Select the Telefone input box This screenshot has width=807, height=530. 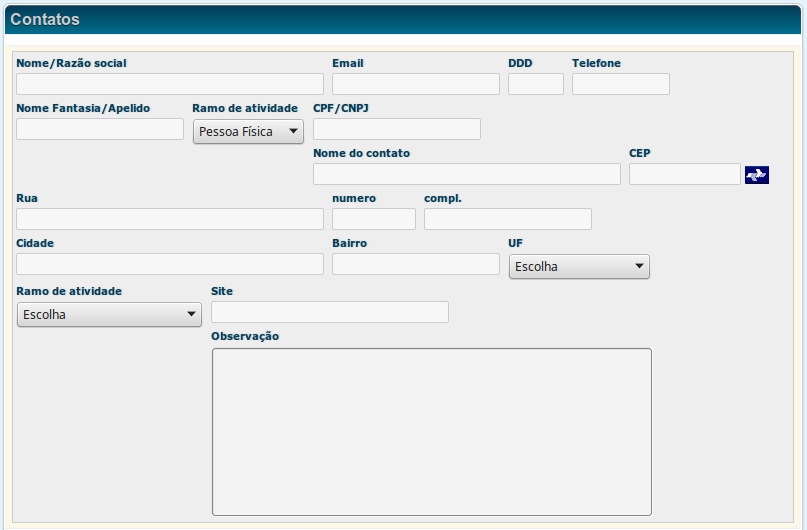coord(620,84)
